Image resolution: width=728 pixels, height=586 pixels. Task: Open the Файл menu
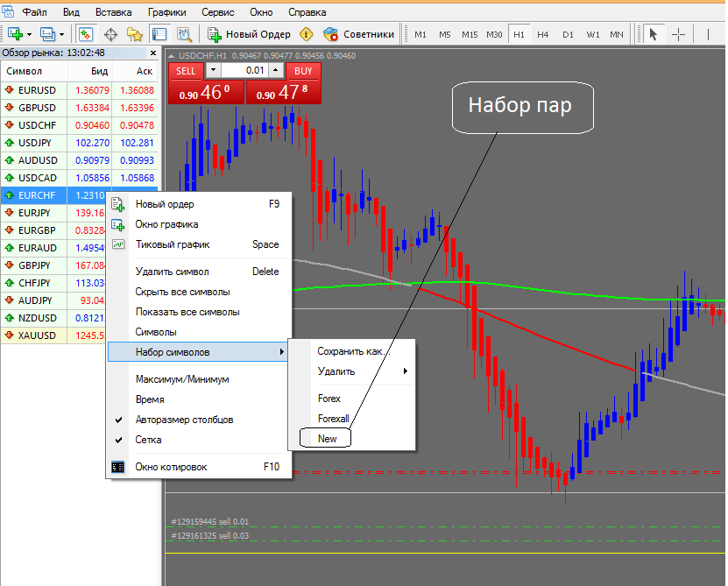tap(34, 12)
